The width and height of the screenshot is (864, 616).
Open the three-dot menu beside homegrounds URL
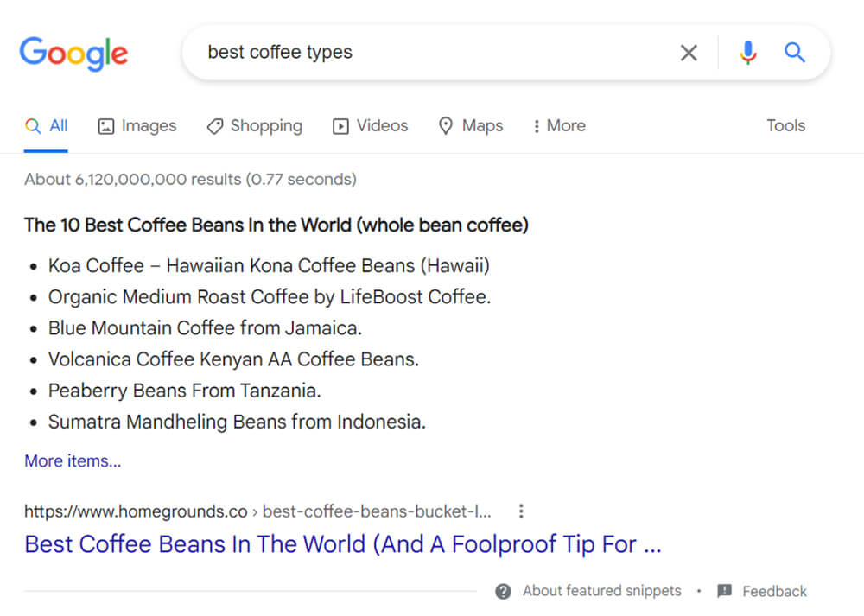point(521,511)
